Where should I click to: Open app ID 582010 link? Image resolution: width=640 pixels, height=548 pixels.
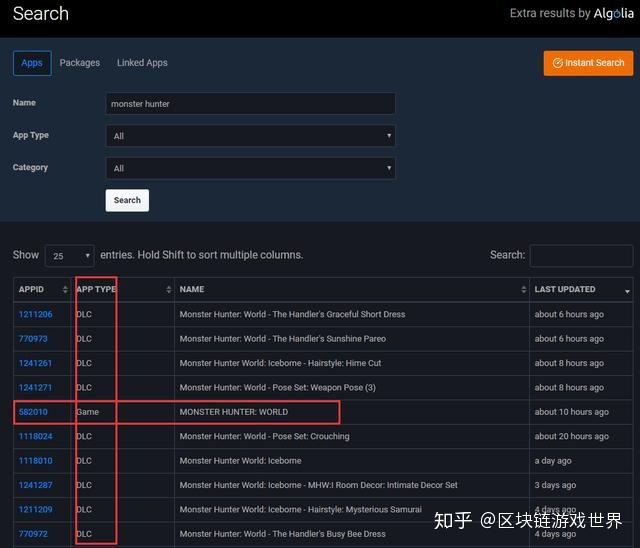coord(33,412)
